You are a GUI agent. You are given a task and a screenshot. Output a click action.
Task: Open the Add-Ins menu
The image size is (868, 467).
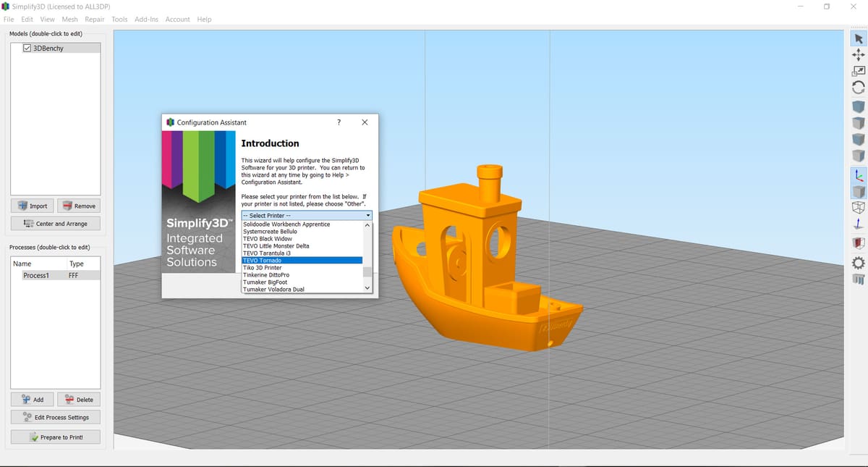(146, 19)
